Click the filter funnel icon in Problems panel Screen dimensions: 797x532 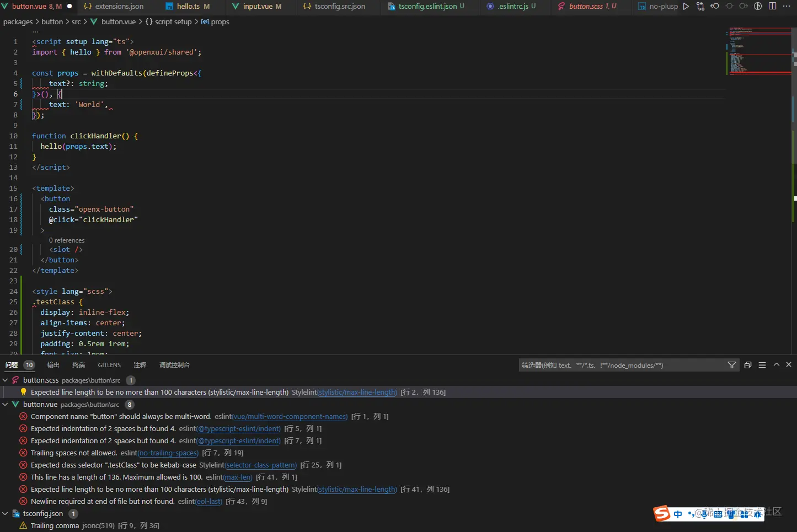pos(732,365)
